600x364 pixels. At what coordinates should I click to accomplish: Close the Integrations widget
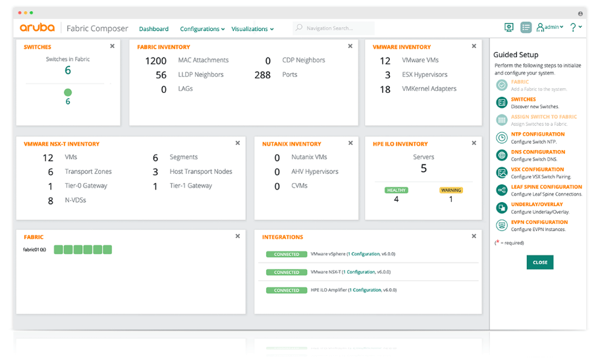pyautogui.click(x=474, y=236)
